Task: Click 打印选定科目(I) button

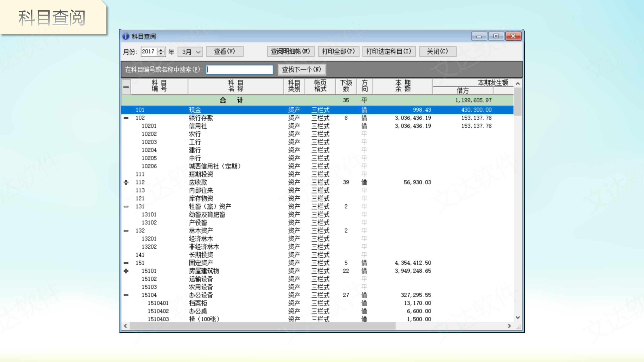Action: click(389, 52)
